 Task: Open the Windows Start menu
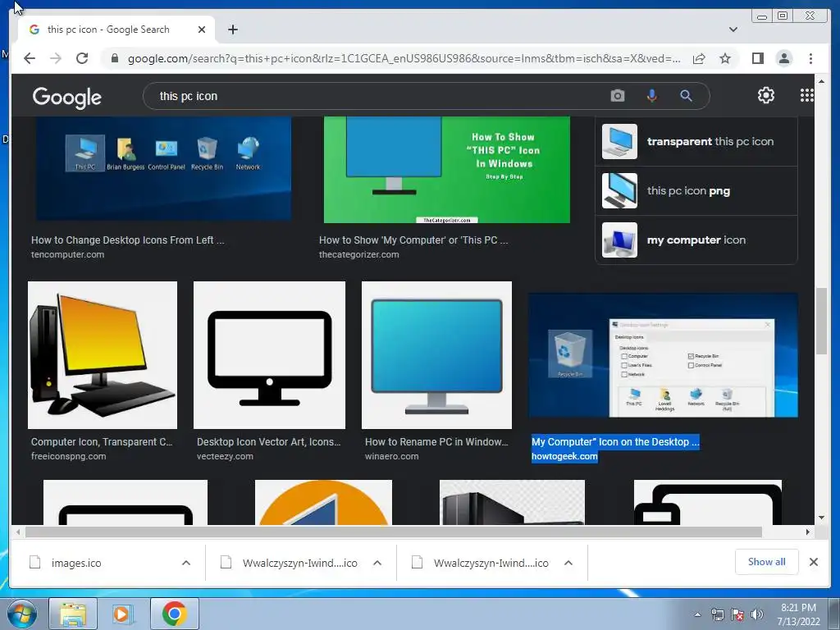(x=22, y=614)
